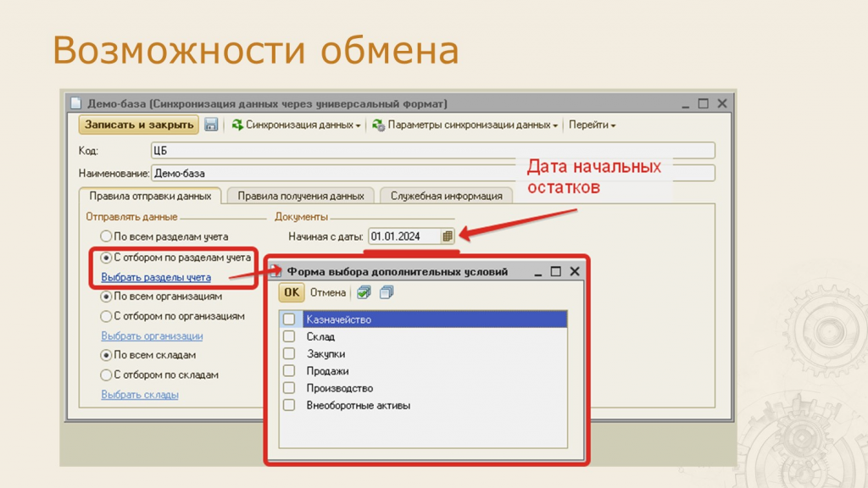Open Выбрать склады link
The width and height of the screenshot is (868, 488).
[140, 395]
